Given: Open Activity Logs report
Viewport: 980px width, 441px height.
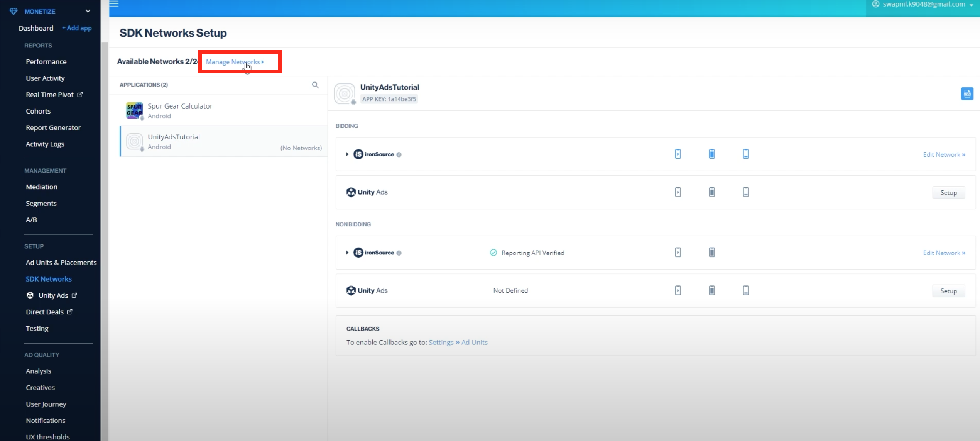Looking at the screenshot, I should [x=45, y=144].
